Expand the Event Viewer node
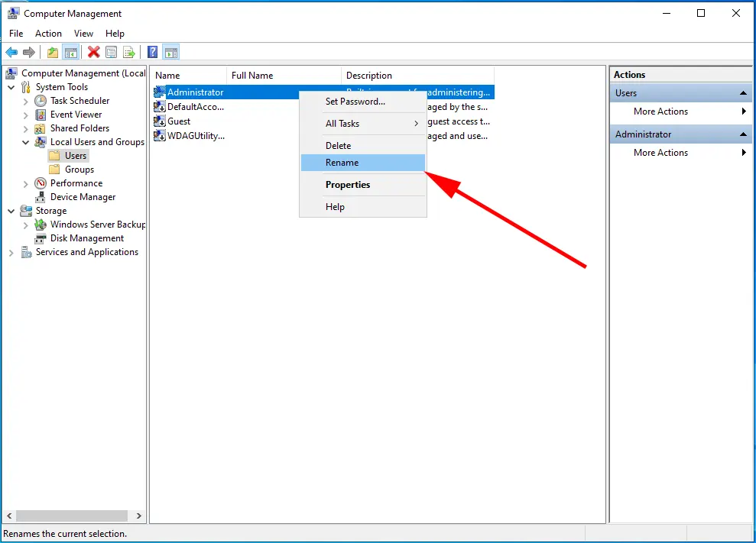Viewport: 756px width, 543px height. tap(25, 115)
